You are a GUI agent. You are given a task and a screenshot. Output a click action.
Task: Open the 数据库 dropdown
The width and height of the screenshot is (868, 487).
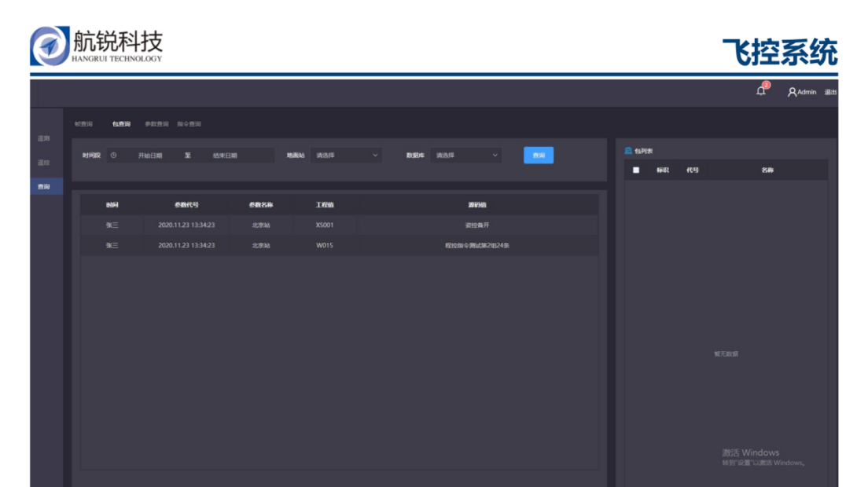click(466, 156)
